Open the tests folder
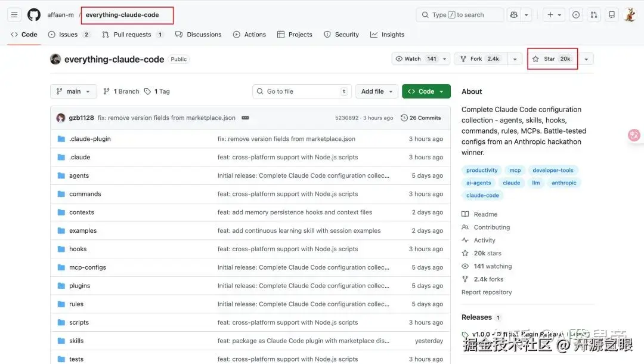This screenshot has width=644, height=364. [x=76, y=359]
